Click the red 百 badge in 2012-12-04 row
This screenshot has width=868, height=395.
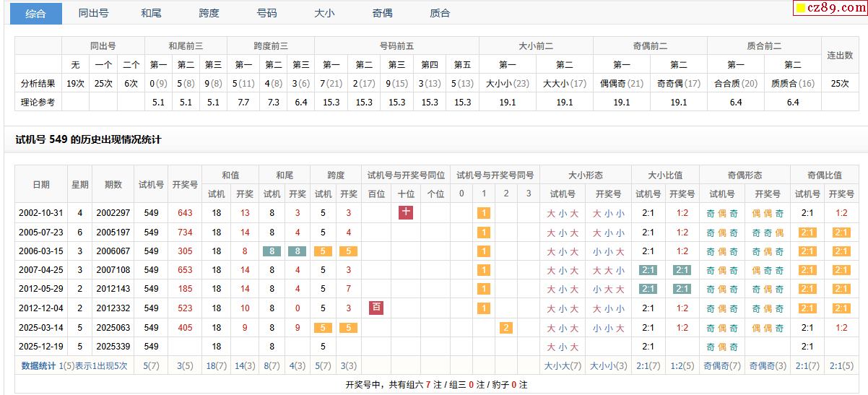point(376,308)
